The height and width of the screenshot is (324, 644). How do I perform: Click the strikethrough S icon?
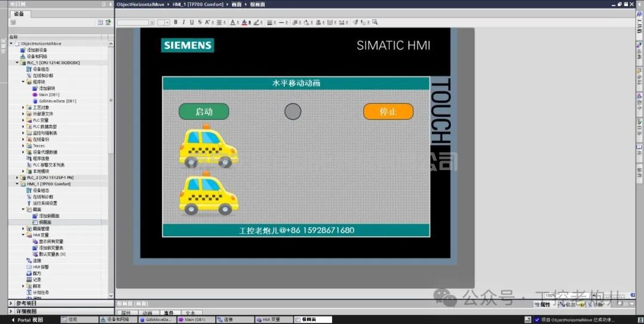[x=199, y=22]
